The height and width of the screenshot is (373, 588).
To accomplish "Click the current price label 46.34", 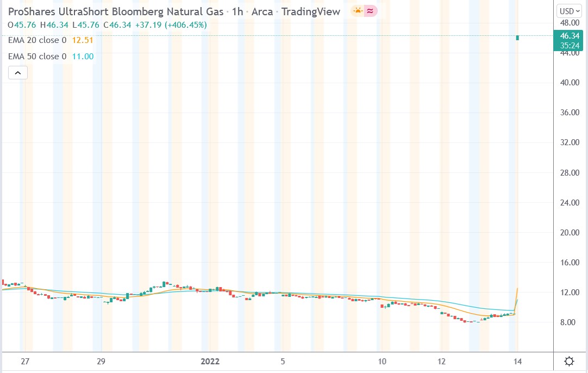I will pyautogui.click(x=569, y=36).
